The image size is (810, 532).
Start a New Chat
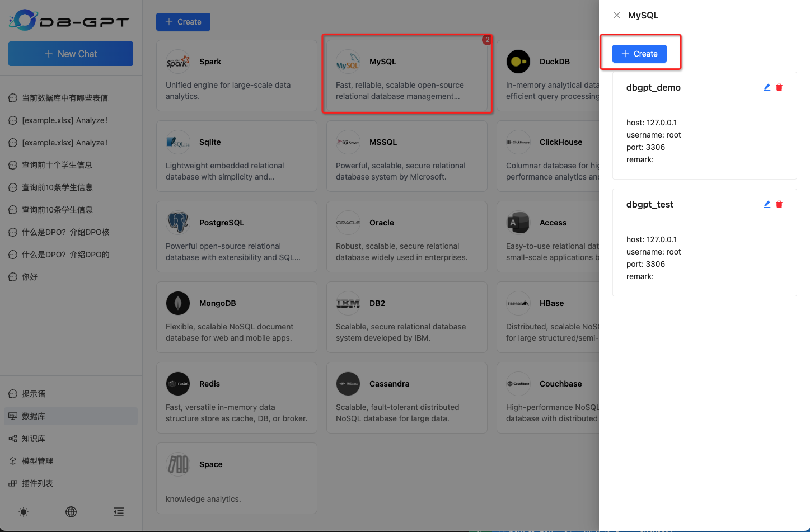coord(71,54)
